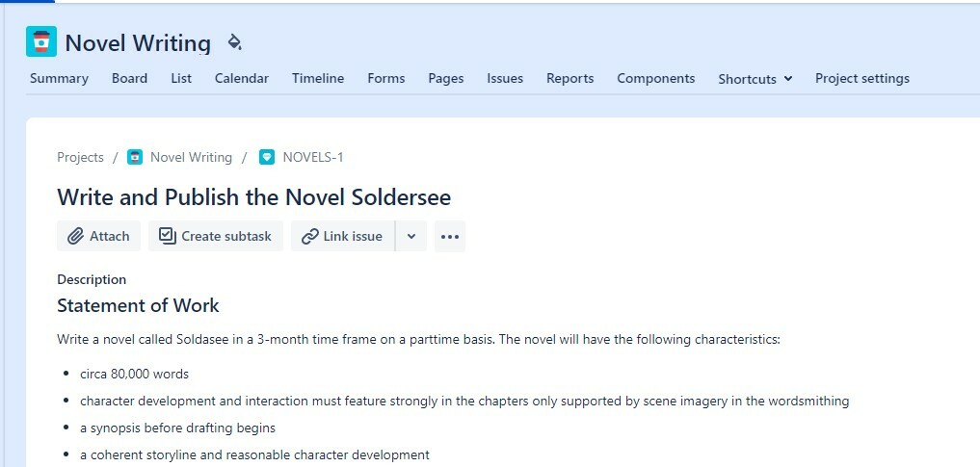The width and height of the screenshot is (980, 467).
Task: Go to the Timeline tab
Action: (x=318, y=79)
